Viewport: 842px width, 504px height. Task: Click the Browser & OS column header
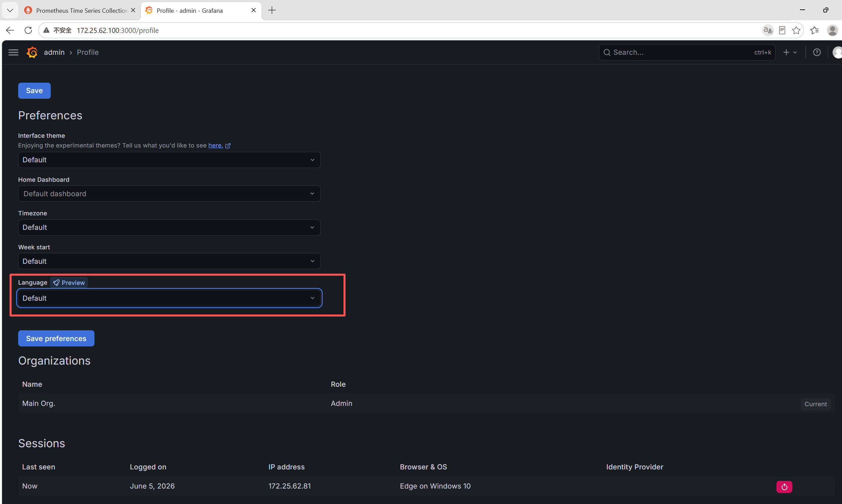pos(423,467)
